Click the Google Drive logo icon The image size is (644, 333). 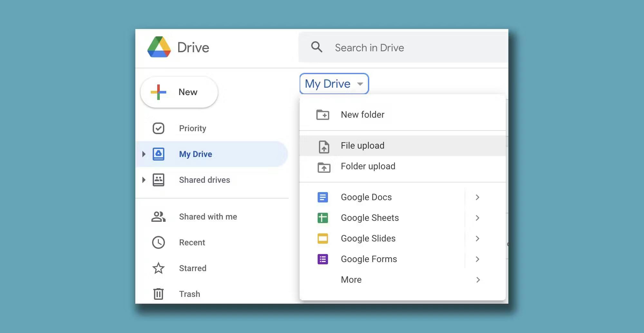(x=160, y=47)
